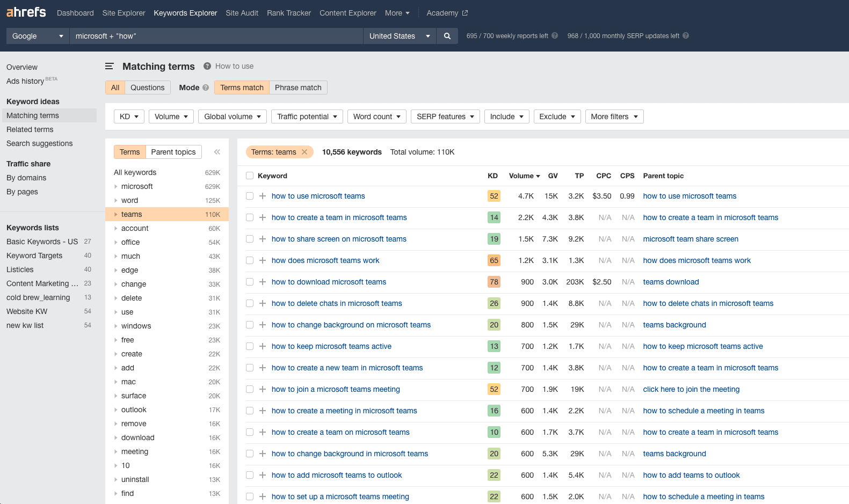The width and height of the screenshot is (849, 504).
Task: Go to Site Audit in top navigation
Action: point(242,13)
